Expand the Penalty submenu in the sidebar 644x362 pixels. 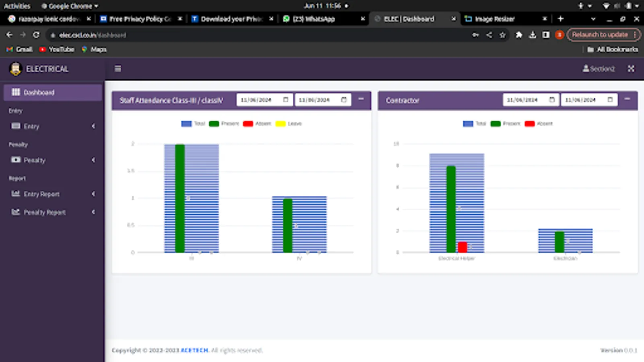tap(53, 160)
